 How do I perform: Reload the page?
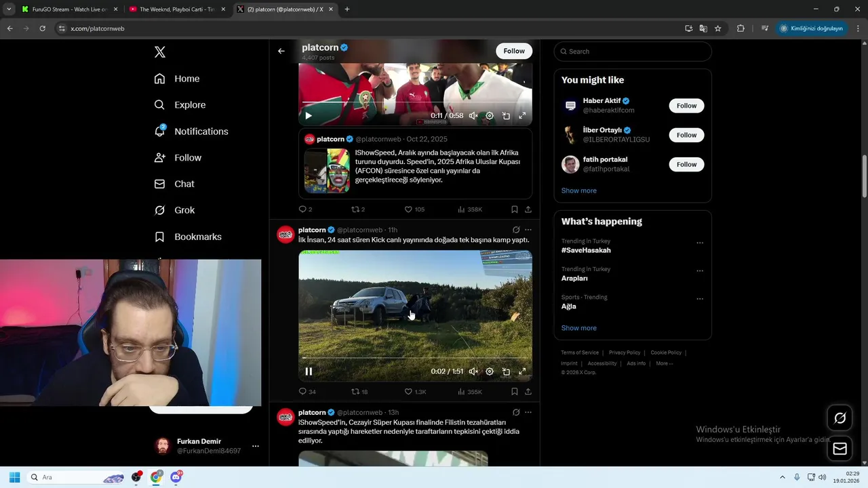tap(42, 28)
